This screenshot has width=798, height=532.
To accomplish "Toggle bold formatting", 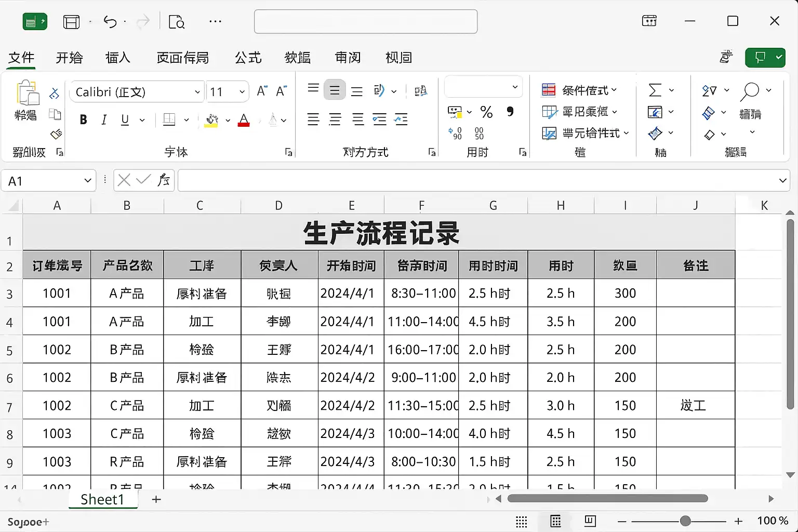I will [83, 120].
